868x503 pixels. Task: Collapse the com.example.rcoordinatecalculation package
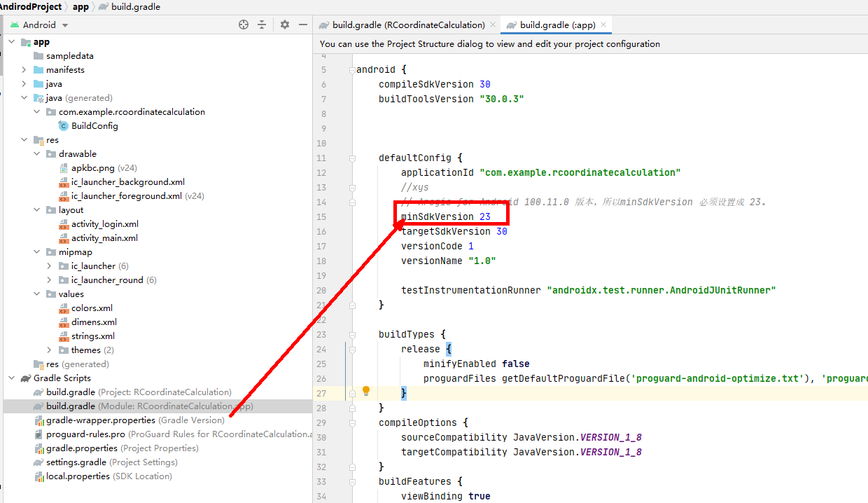click(37, 112)
